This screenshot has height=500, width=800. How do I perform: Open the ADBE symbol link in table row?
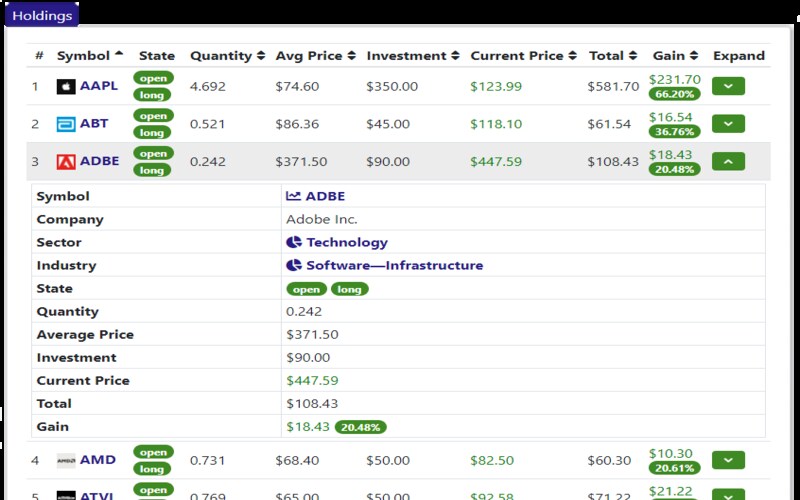pyautogui.click(x=99, y=161)
